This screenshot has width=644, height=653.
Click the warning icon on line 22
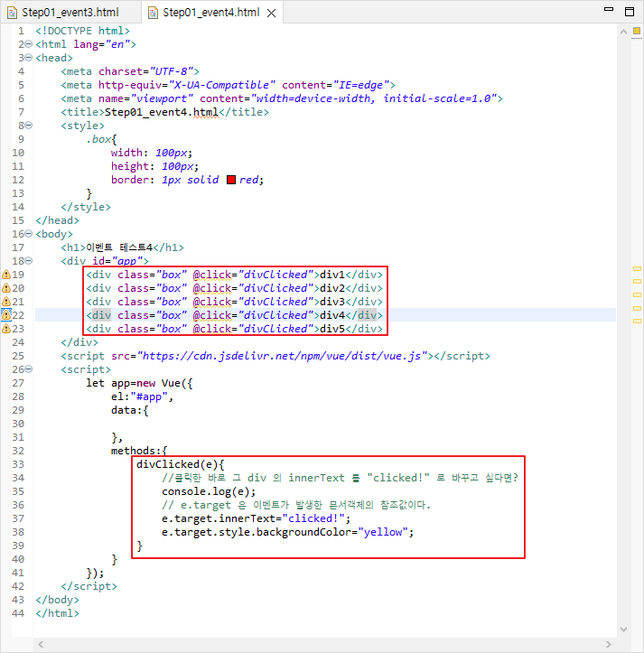point(6,315)
